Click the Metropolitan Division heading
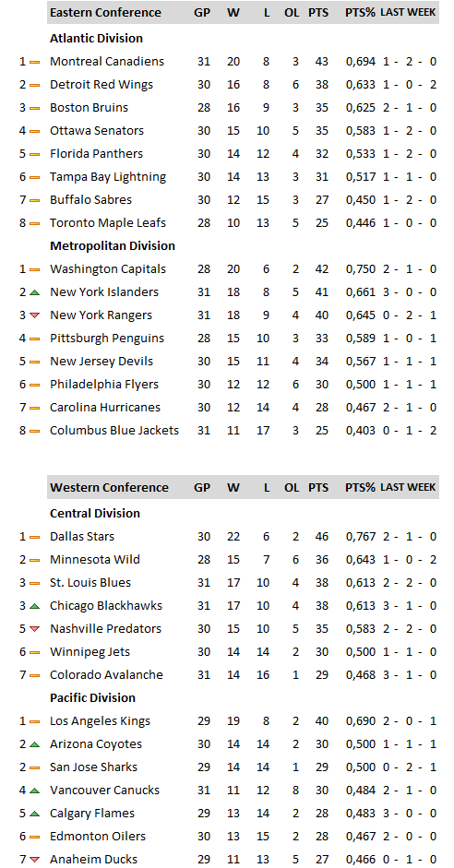The image size is (454, 868). [113, 245]
